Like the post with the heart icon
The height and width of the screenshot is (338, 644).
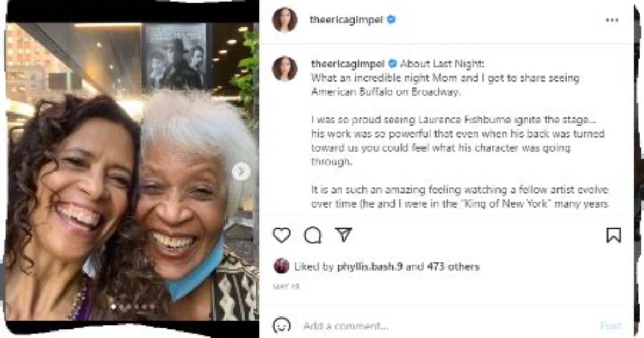(x=282, y=235)
